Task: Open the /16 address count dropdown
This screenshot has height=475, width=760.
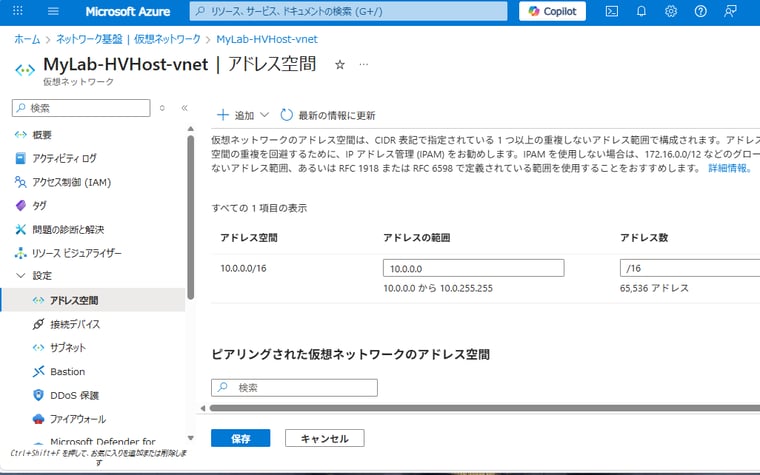Action: coord(690,268)
